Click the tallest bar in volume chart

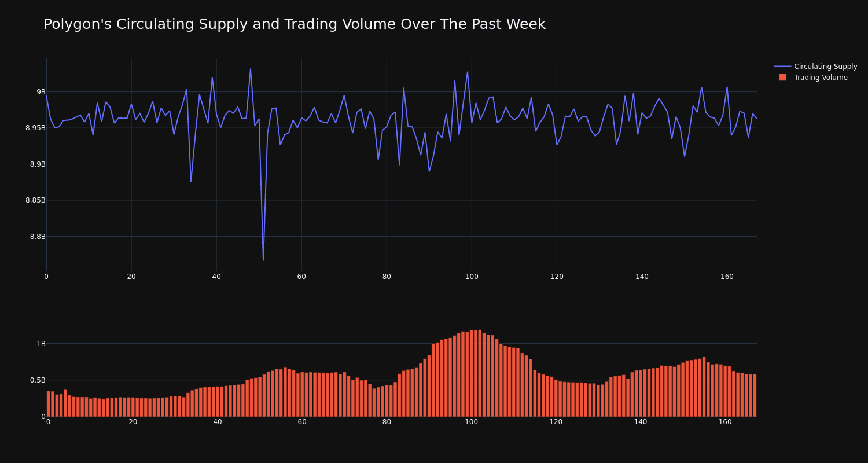click(x=480, y=373)
